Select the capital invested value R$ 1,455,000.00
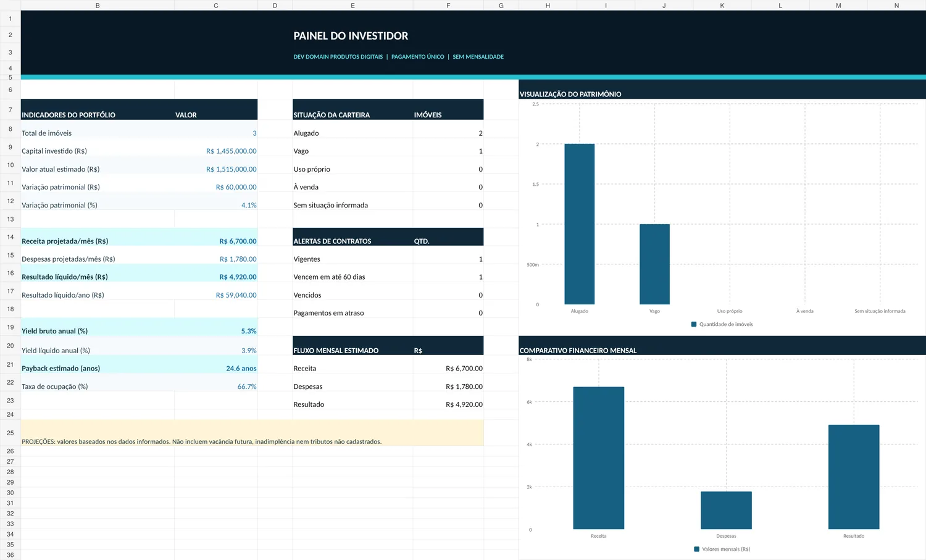The height and width of the screenshot is (560, 926). pos(216,148)
